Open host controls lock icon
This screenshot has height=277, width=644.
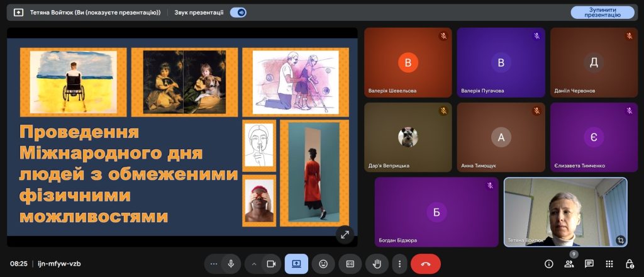coord(630,264)
